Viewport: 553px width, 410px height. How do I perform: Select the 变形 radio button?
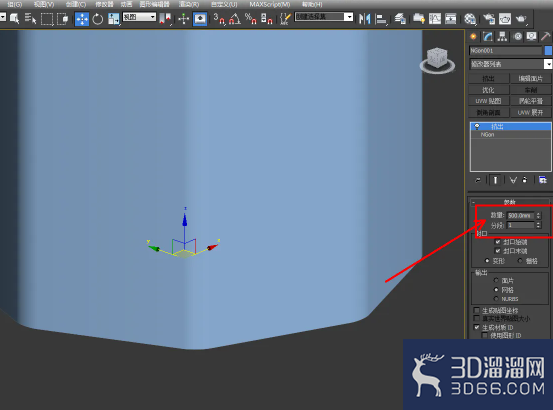[x=487, y=261]
